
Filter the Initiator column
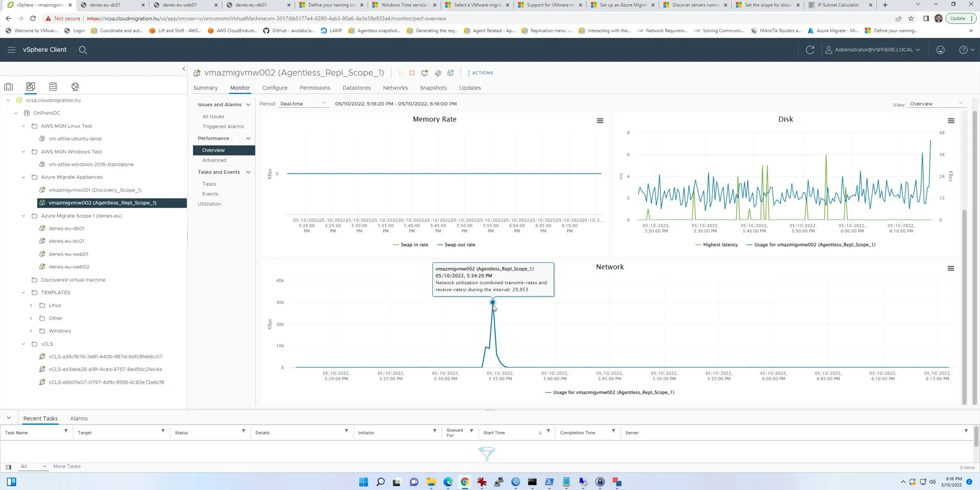tap(435, 431)
